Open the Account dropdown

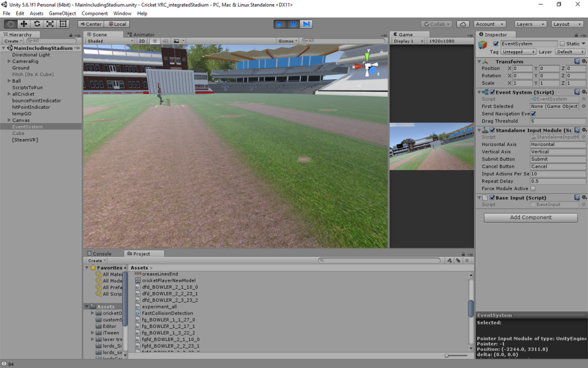pos(490,24)
